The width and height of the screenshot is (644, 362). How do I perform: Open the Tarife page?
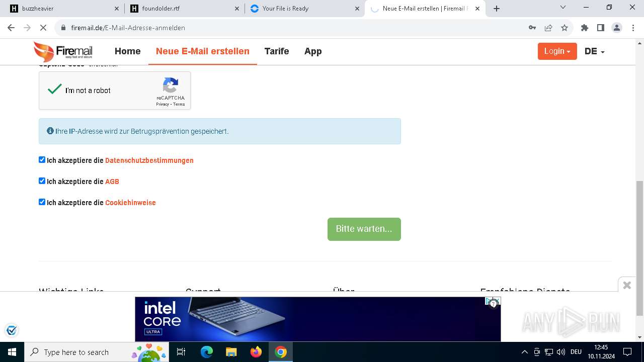[x=277, y=51]
